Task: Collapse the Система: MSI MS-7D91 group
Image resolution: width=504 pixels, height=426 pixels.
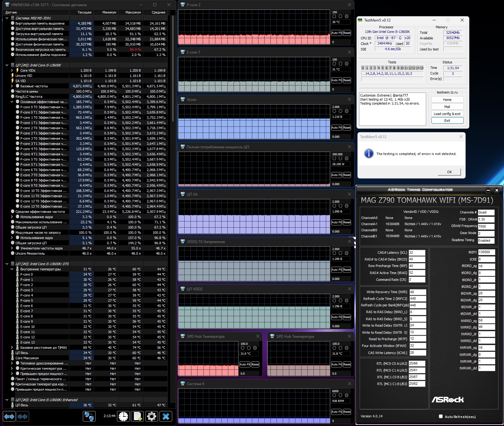Action: [x=7, y=18]
